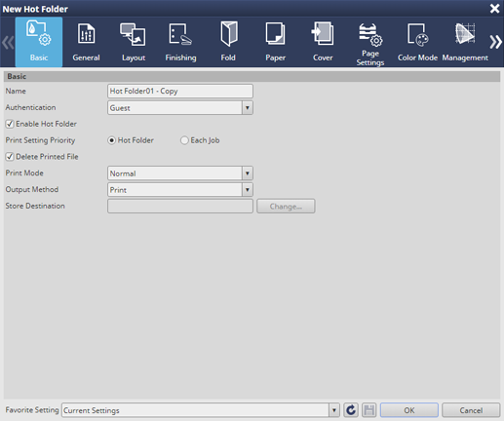Viewport: 504px width, 421px height.
Task: Click the refresh favorite settings icon
Action: coord(351,410)
